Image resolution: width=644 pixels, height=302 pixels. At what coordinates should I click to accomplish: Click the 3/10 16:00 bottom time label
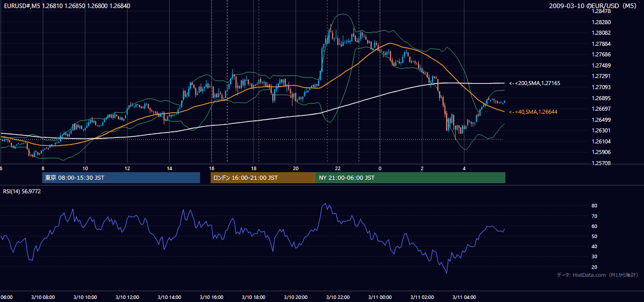[211, 297]
